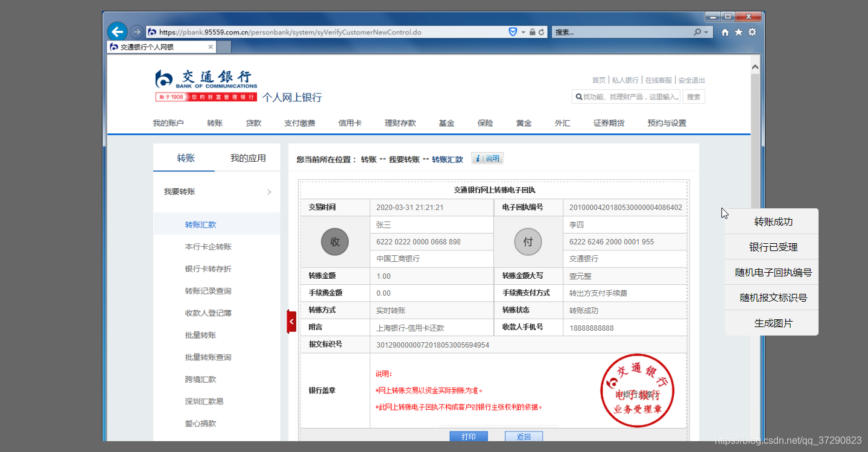The height and width of the screenshot is (452, 868).
Task: Open the 信用卡 menu
Action: [x=350, y=123]
